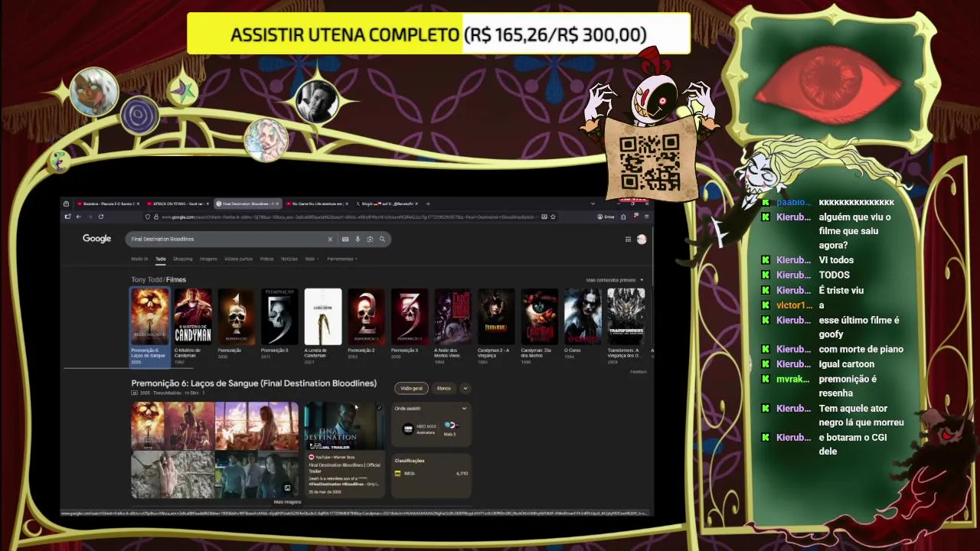Open the on-screen keyboard icon in the search box

[345, 240]
